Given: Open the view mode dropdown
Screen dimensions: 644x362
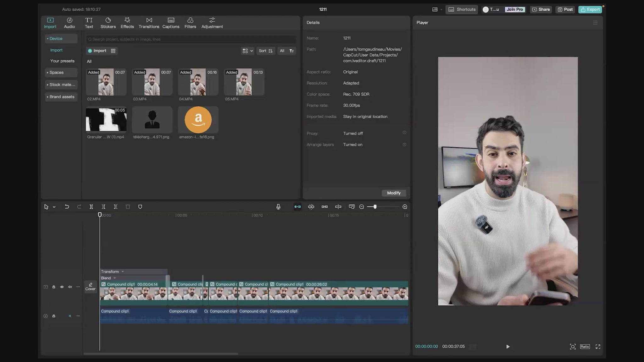Looking at the screenshot, I should point(247,51).
